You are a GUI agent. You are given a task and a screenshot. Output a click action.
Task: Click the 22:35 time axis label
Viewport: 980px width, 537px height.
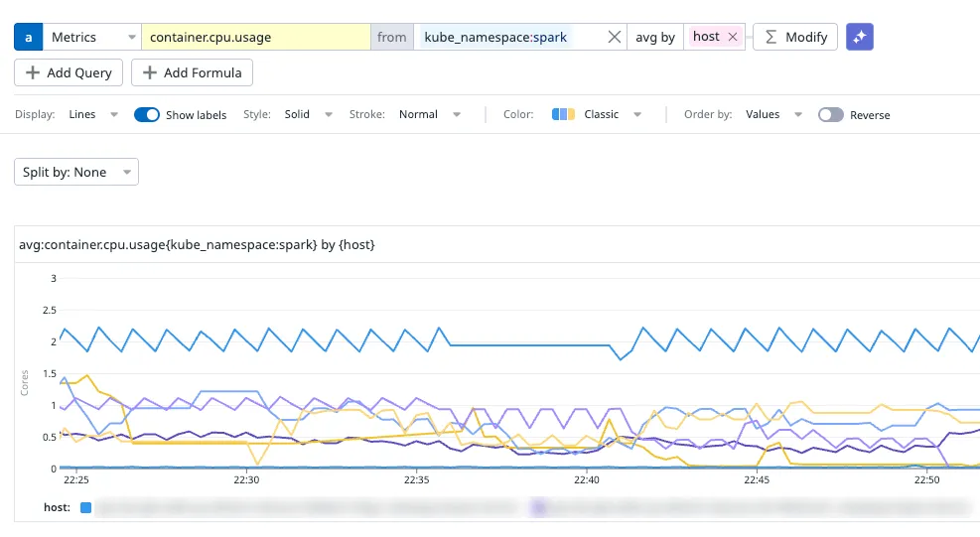[x=416, y=480]
